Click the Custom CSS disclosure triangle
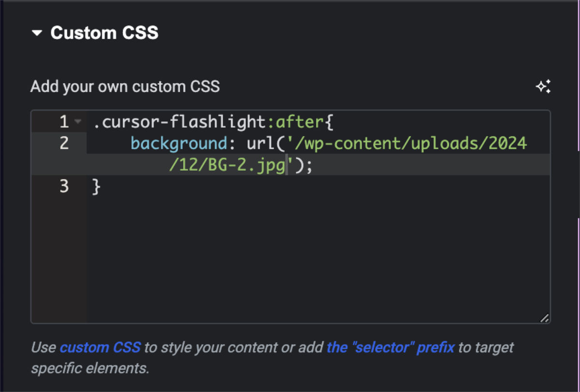This screenshot has height=392, width=580. [x=38, y=32]
